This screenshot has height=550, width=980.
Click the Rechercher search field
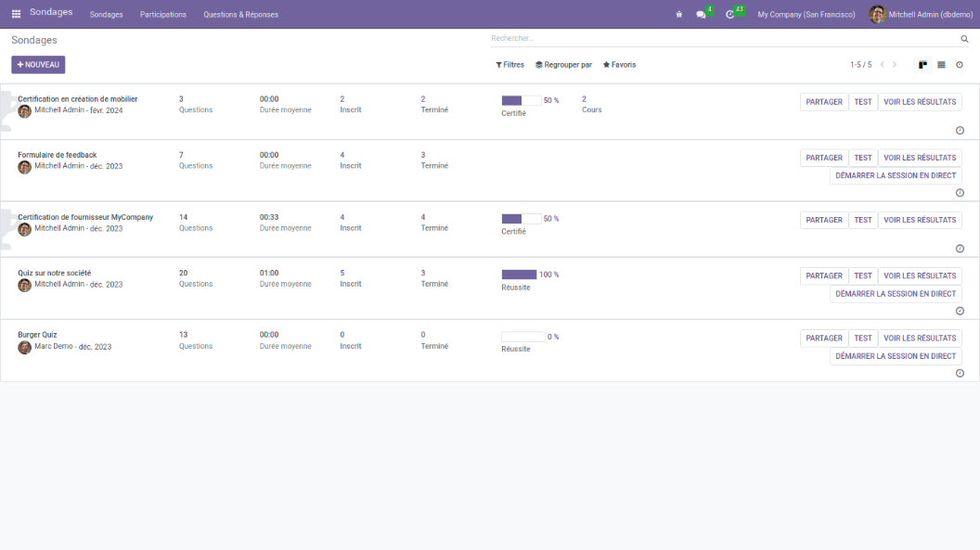click(724, 38)
